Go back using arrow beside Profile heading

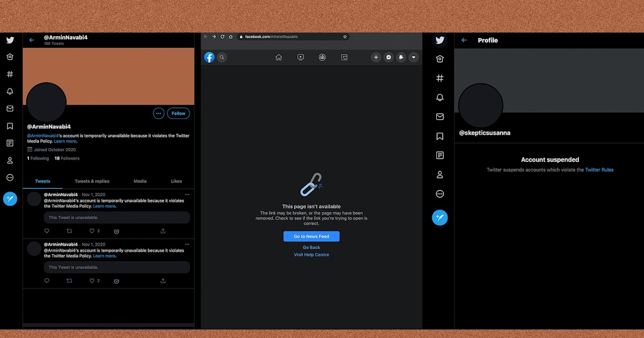(x=464, y=40)
